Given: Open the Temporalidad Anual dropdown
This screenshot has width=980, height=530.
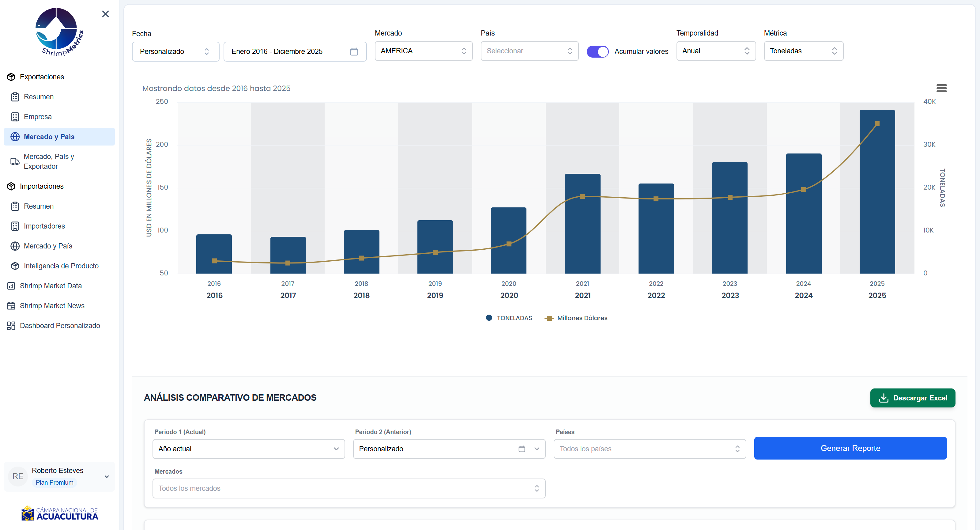Looking at the screenshot, I should point(716,51).
